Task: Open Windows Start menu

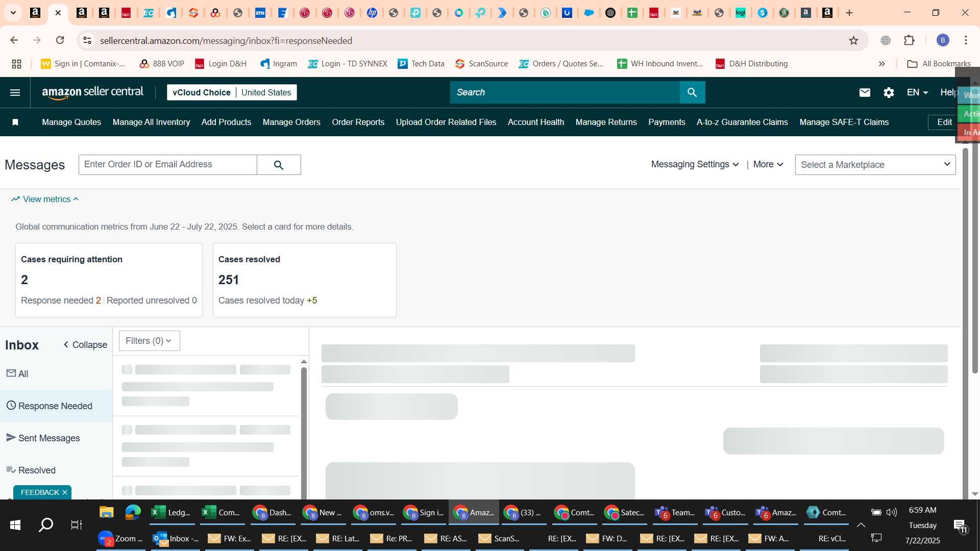Action: pyautogui.click(x=15, y=524)
